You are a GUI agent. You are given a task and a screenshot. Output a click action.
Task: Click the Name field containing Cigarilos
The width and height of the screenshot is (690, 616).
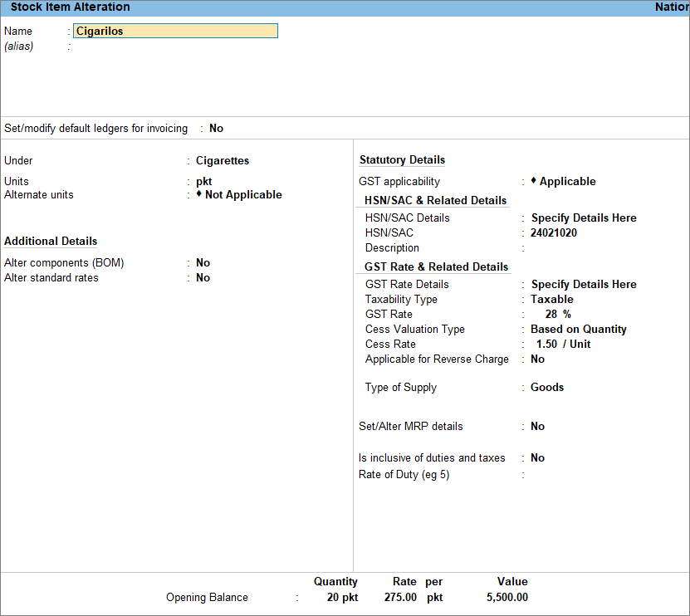(175, 31)
